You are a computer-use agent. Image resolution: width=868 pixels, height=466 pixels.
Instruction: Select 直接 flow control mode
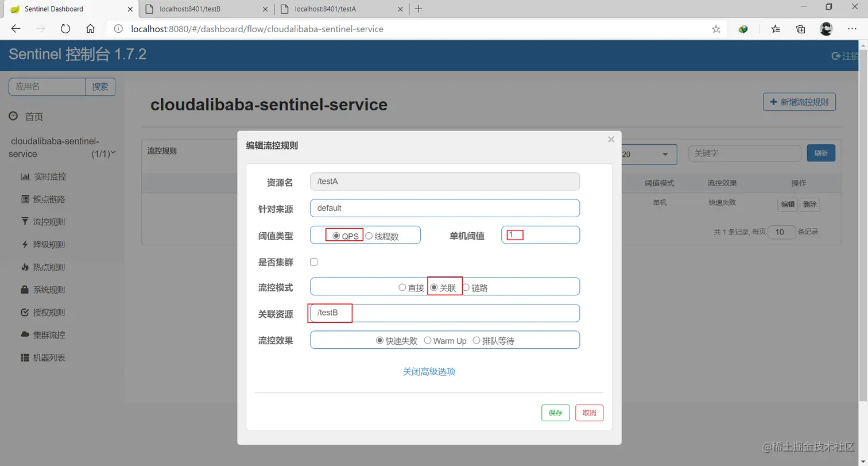tap(402, 287)
